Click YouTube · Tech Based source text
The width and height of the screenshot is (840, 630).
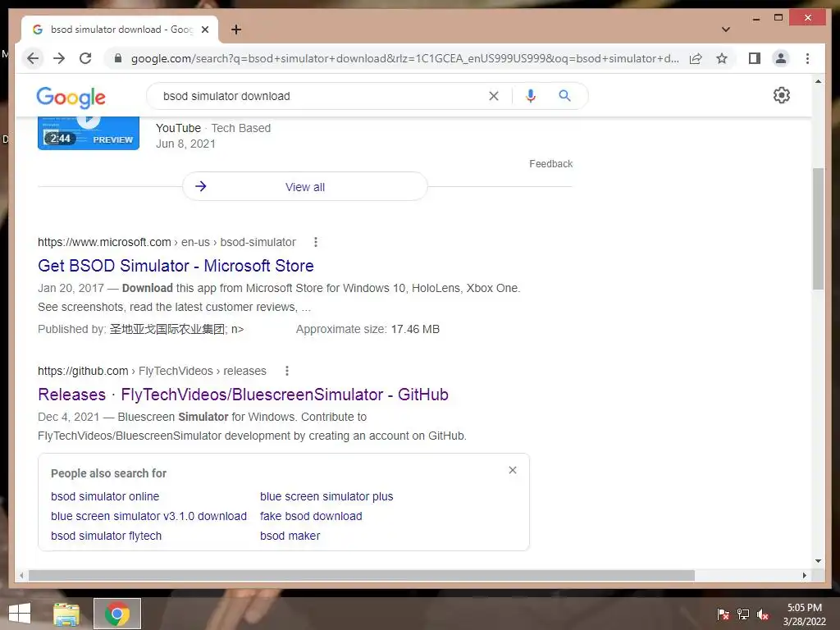click(x=213, y=128)
